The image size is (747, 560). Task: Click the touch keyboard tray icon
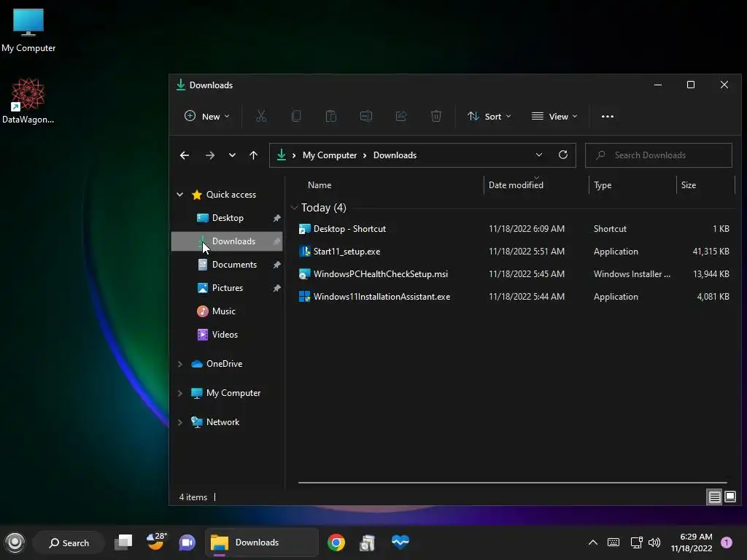tap(614, 542)
